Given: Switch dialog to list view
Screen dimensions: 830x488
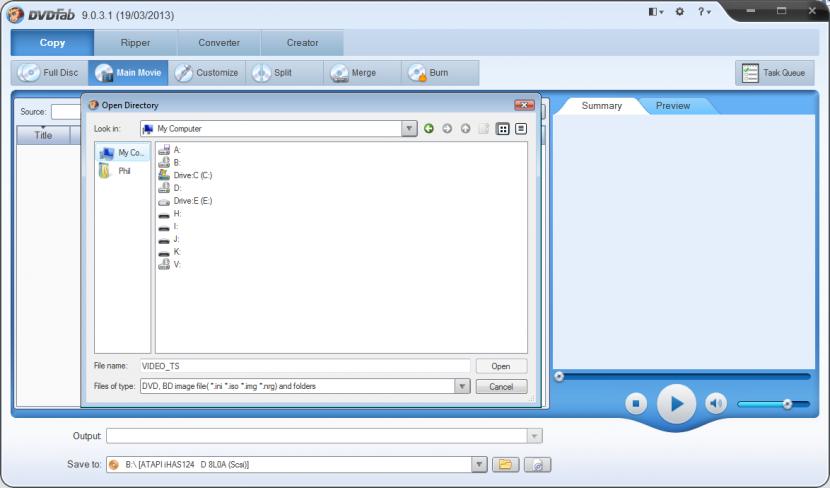Looking at the screenshot, I should pos(503,129).
